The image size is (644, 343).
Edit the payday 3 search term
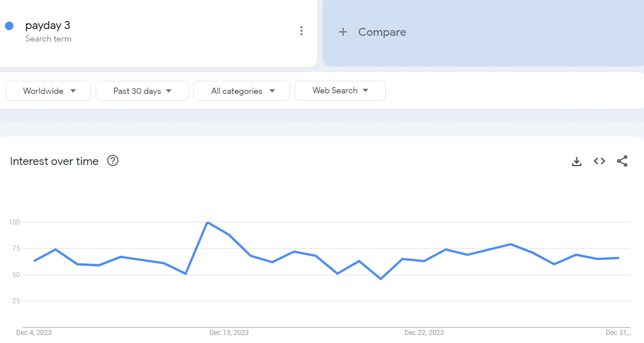coord(48,26)
